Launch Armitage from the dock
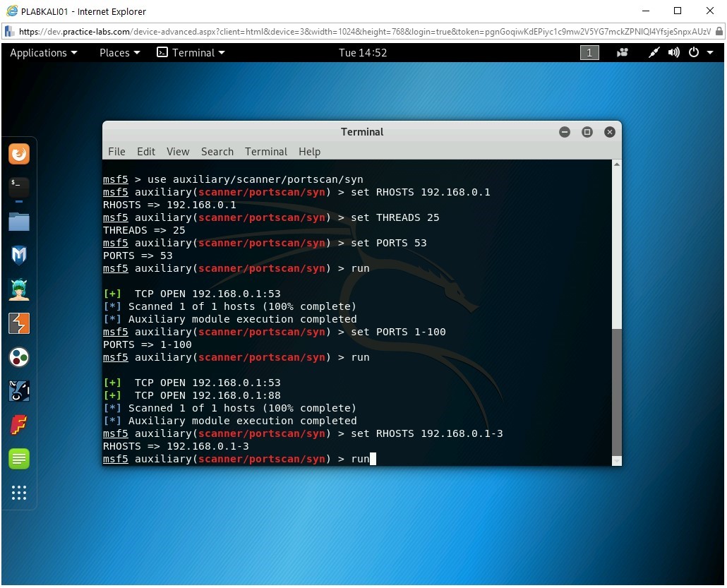Image resolution: width=727 pixels, height=588 pixels. pos(19,289)
